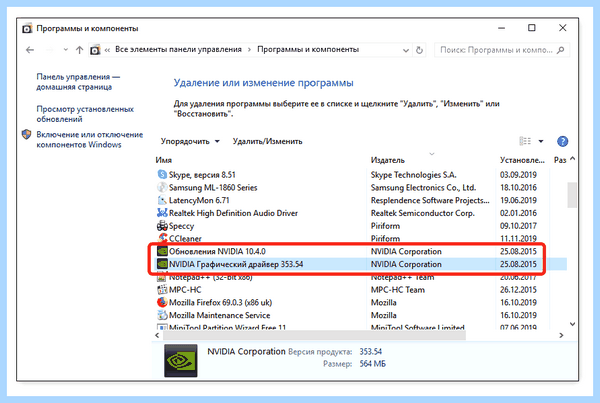Click breadcrumb Программы и компоненты
This screenshot has width=600, height=403.
point(308,49)
